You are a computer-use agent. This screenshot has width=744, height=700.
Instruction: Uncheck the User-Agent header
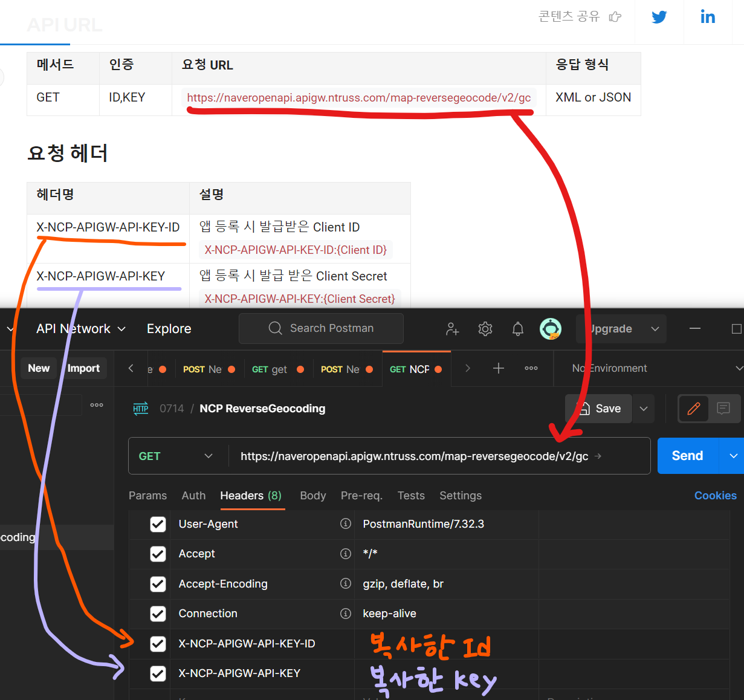click(158, 524)
